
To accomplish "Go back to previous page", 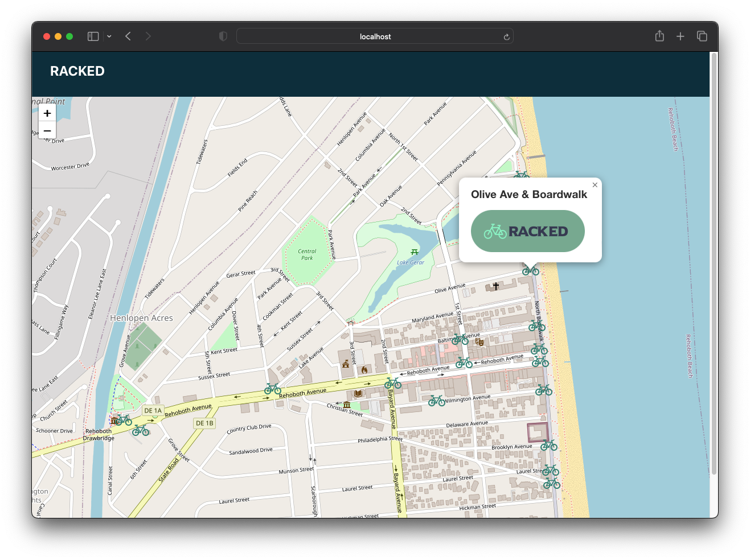I will pyautogui.click(x=128, y=36).
